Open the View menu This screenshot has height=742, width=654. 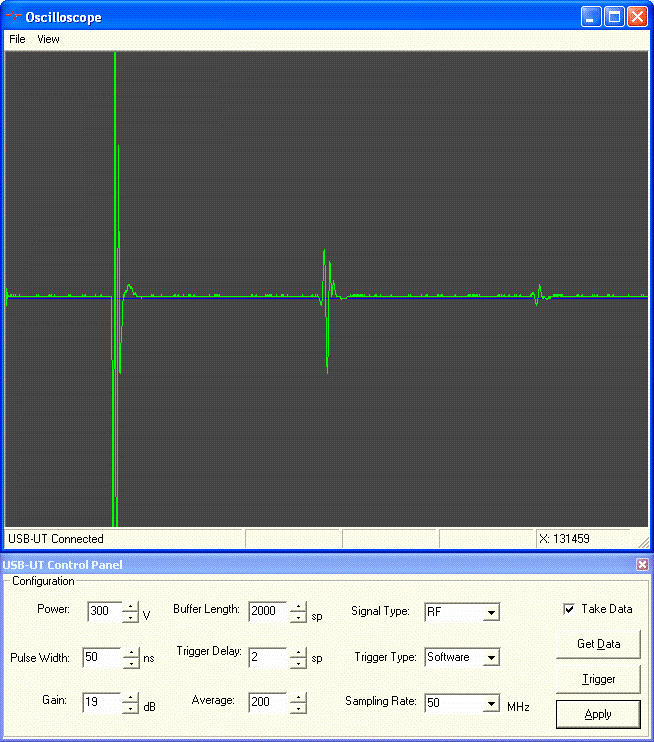click(48, 39)
